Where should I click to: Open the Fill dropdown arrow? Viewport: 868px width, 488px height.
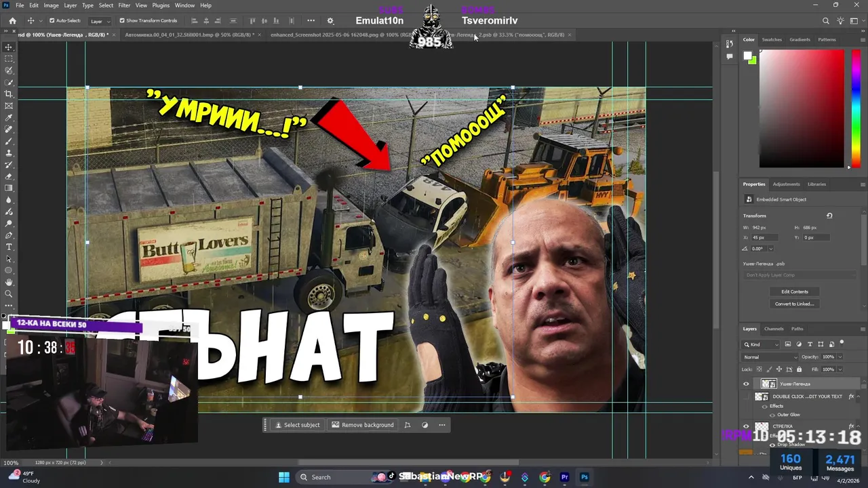pos(840,369)
